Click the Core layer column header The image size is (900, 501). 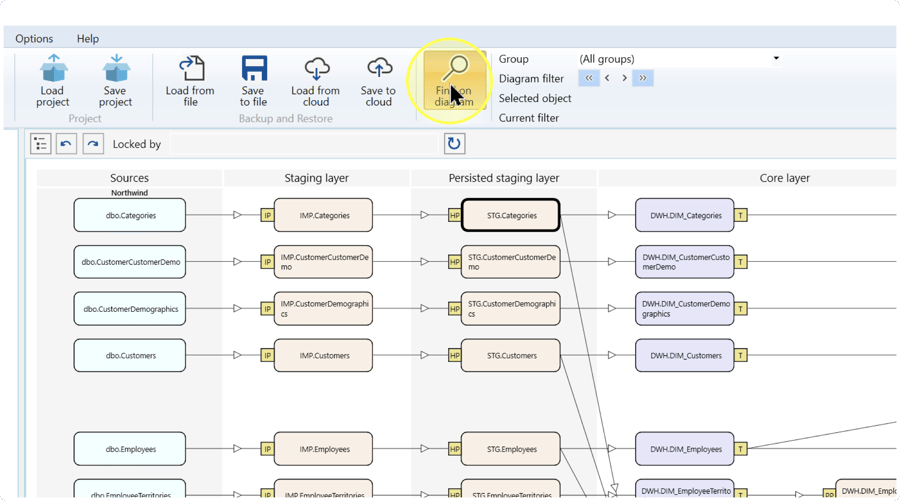747,178
